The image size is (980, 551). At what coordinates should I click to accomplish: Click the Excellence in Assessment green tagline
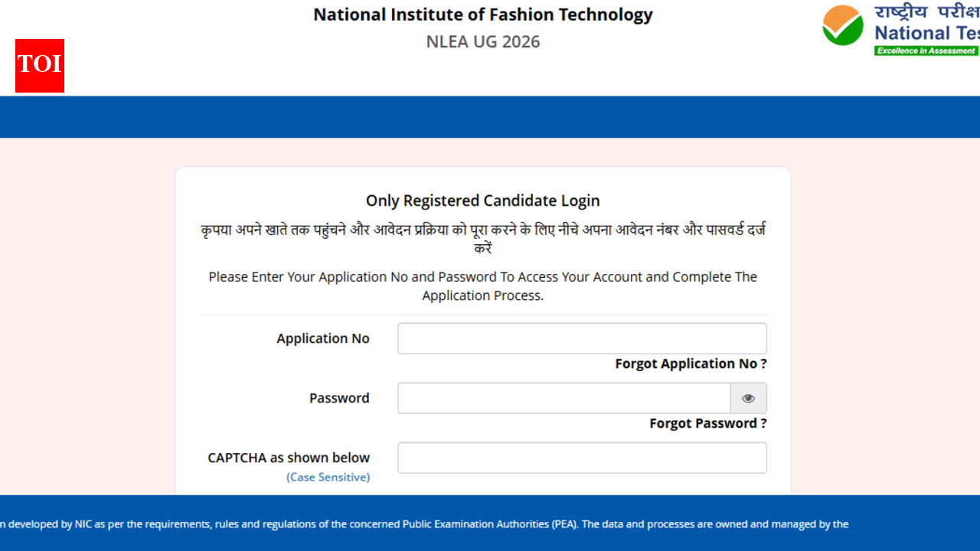coord(926,51)
